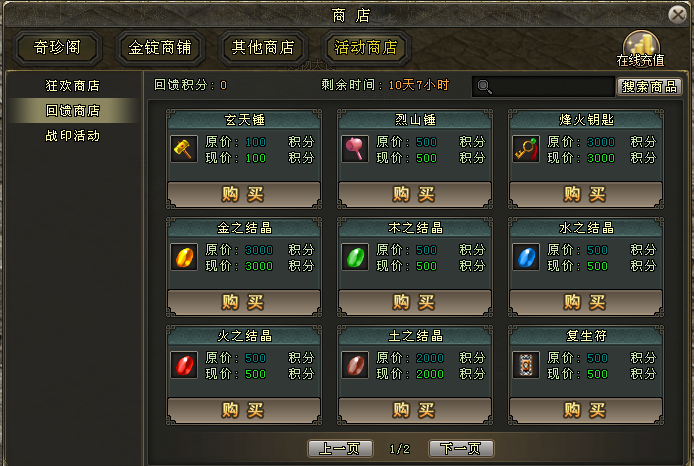This screenshot has height=466, width=694.
Task: Click the 搜索商品 search button
Action: [649, 87]
